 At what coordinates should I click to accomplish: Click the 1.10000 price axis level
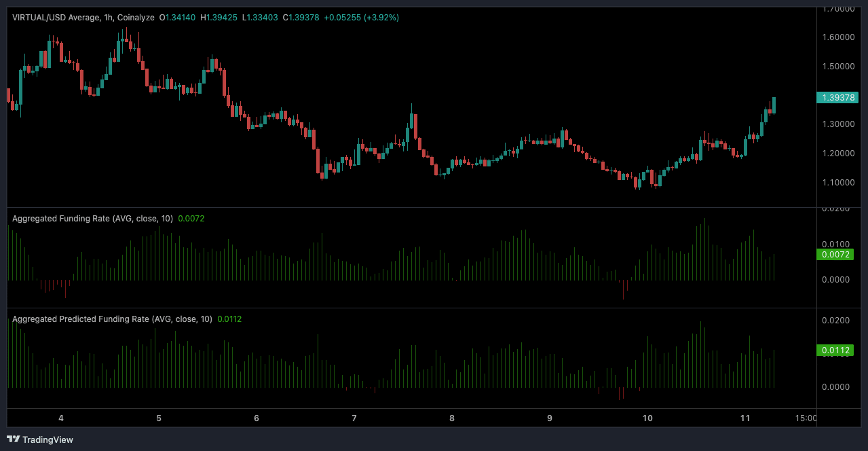(838, 183)
